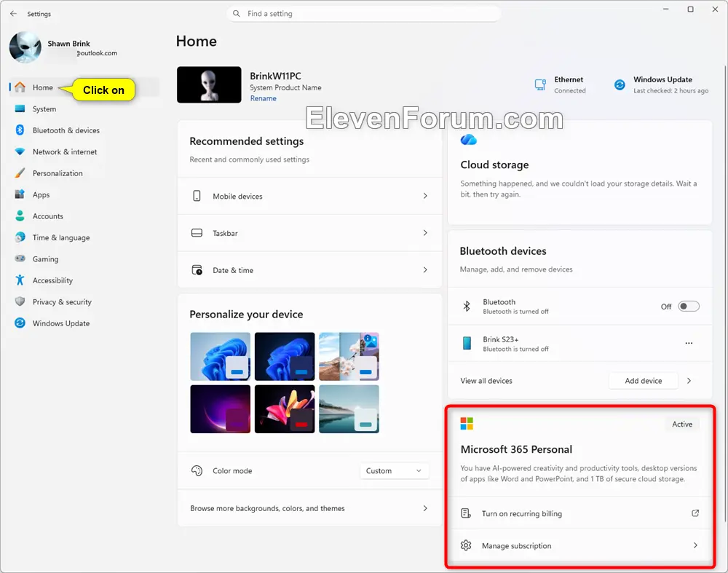Viewport: 728px width, 573px height.
Task: Select the light blue bloom theme
Action: 220,356
